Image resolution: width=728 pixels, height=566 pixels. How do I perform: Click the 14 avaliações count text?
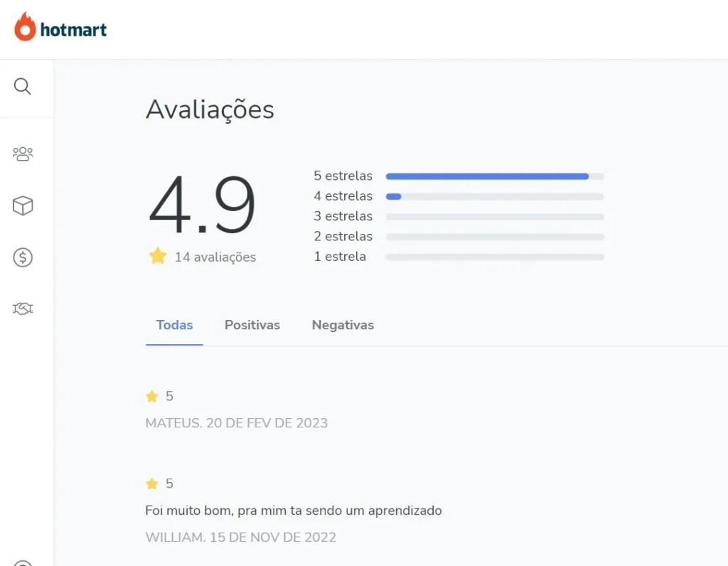click(215, 257)
